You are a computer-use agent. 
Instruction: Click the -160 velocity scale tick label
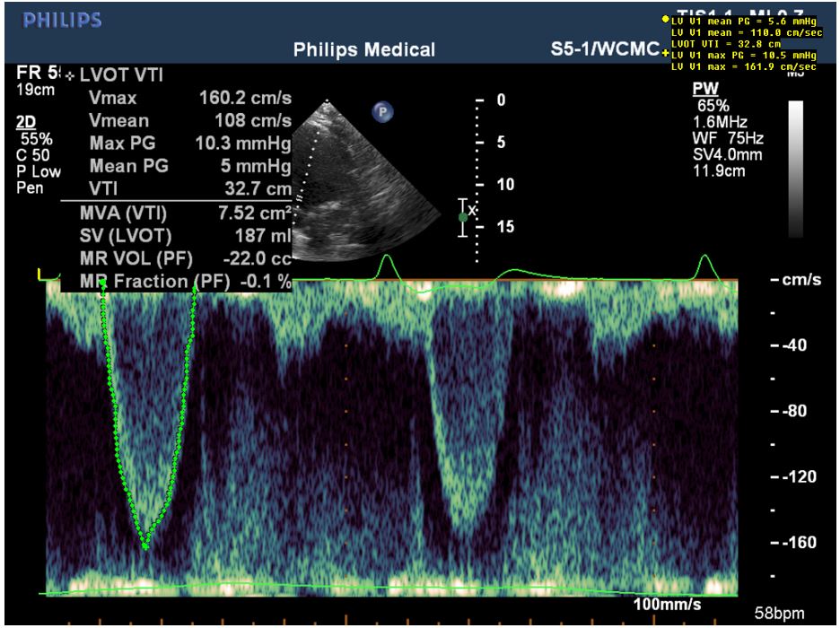(799, 543)
